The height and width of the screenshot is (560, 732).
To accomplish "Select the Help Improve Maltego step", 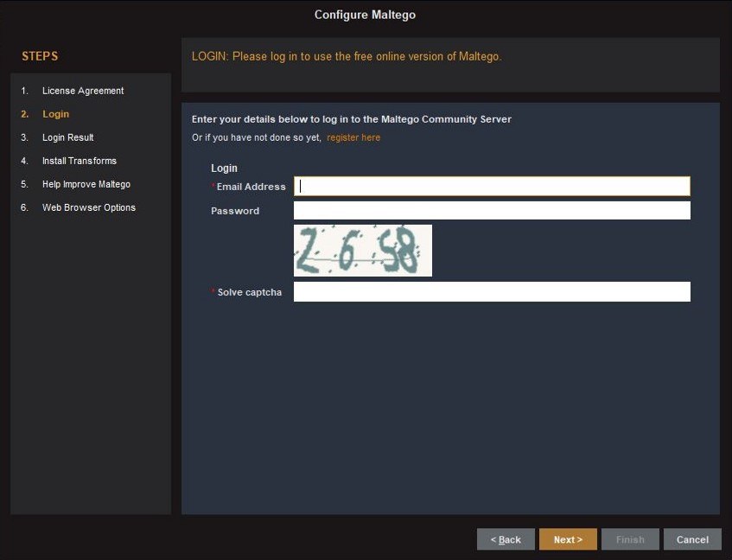I will pos(86,183).
